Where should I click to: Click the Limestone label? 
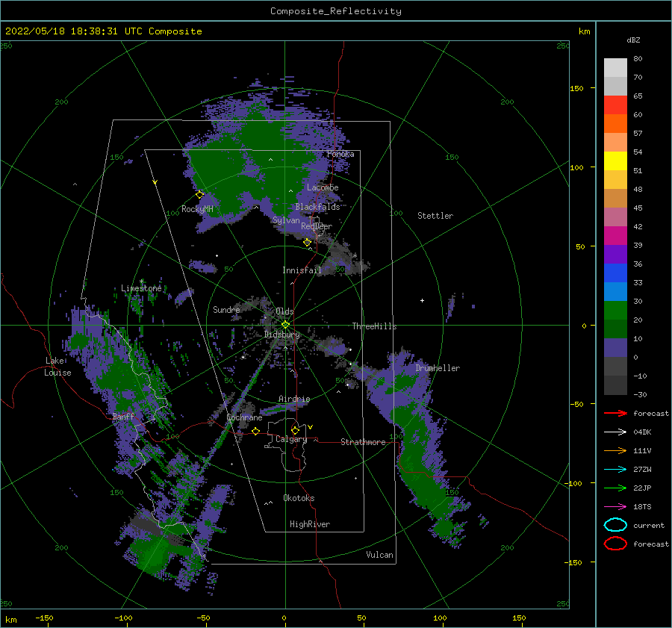tap(141, 288)
